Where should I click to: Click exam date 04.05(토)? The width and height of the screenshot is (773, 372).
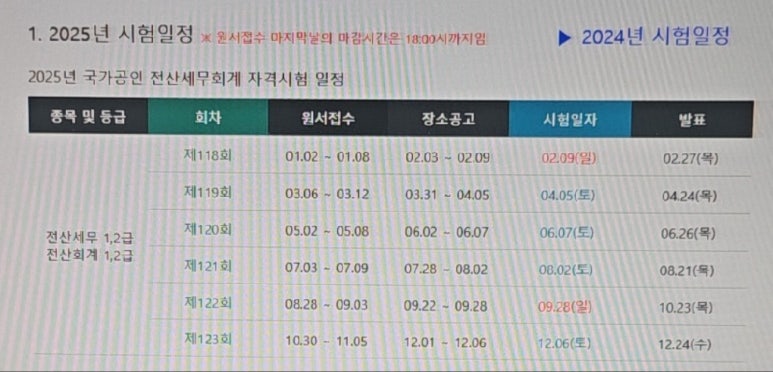tap(568, 196)
